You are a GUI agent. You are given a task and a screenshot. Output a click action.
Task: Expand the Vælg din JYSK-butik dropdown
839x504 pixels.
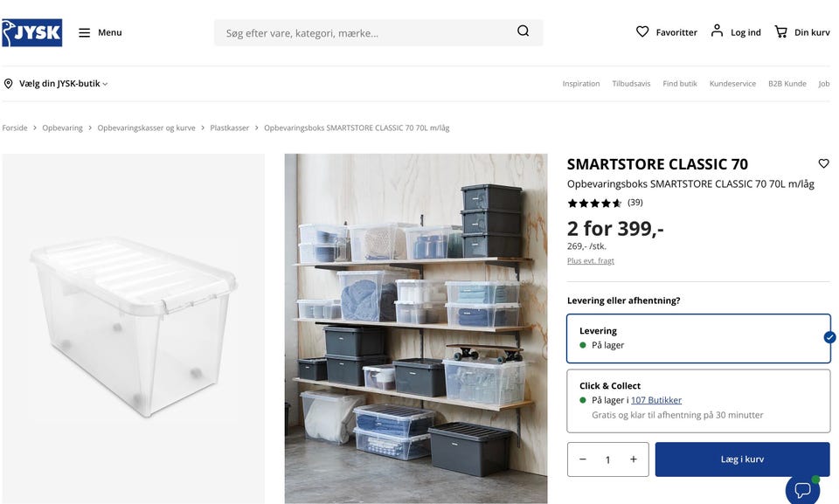click(x=63, y=84)
